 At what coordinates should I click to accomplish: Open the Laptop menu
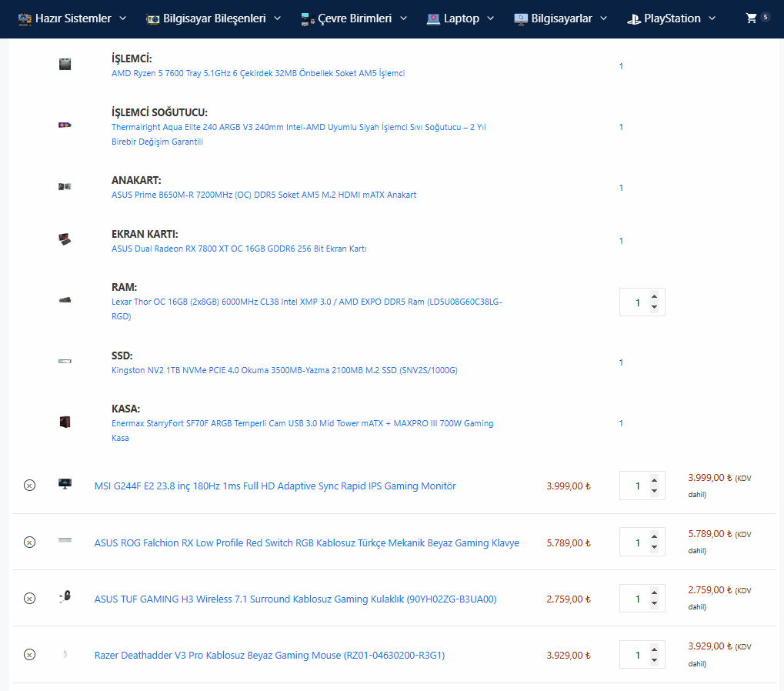click(461, 18)
